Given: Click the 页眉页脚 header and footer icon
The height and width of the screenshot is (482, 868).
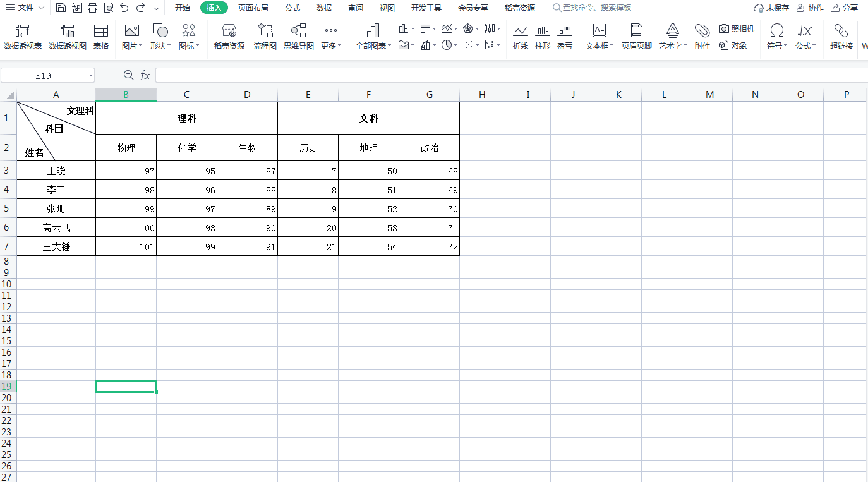Looking at the screenshot, I should (x=636, y=37).
